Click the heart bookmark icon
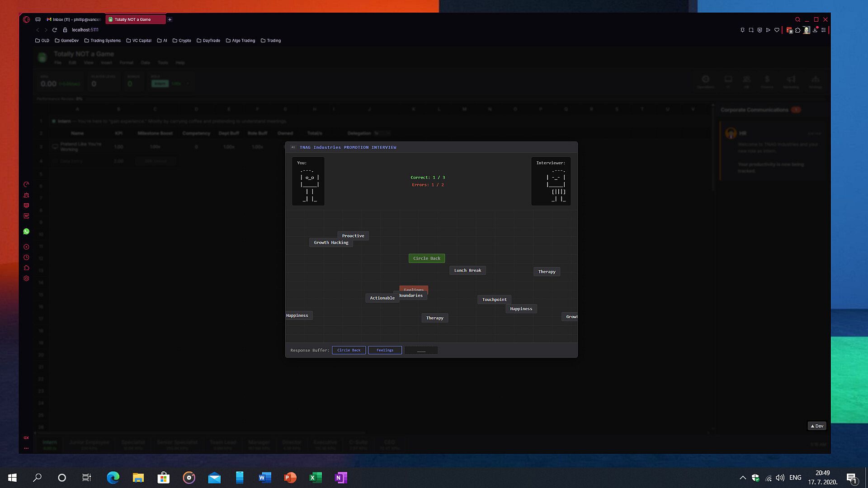This screenshot has width=868, height=488. pyautogui.click(x=777, y=30)
